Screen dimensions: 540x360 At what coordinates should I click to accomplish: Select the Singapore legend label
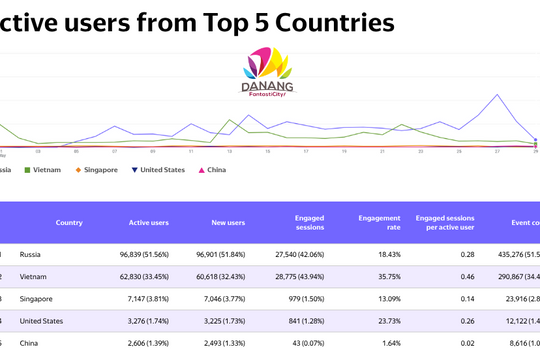pos(101,170)
